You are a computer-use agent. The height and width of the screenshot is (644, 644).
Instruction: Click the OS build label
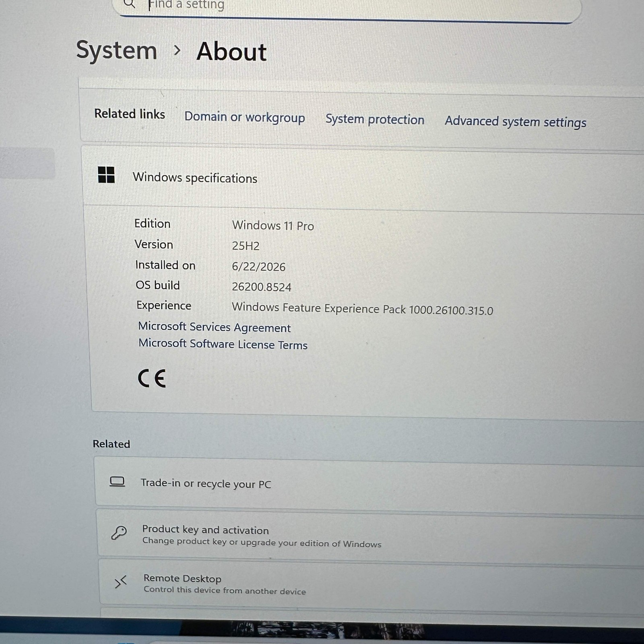point(158,285)
